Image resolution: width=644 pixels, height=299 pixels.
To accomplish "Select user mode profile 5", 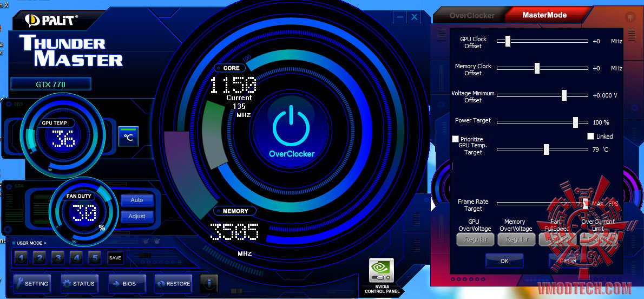I will 95,258.
